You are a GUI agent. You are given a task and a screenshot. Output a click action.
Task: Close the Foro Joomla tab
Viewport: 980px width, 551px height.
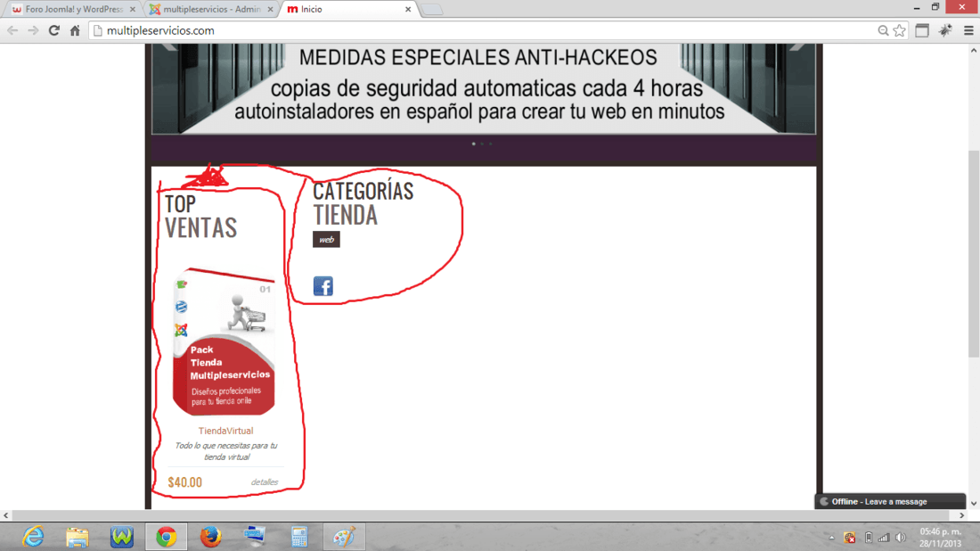[133, 10]
